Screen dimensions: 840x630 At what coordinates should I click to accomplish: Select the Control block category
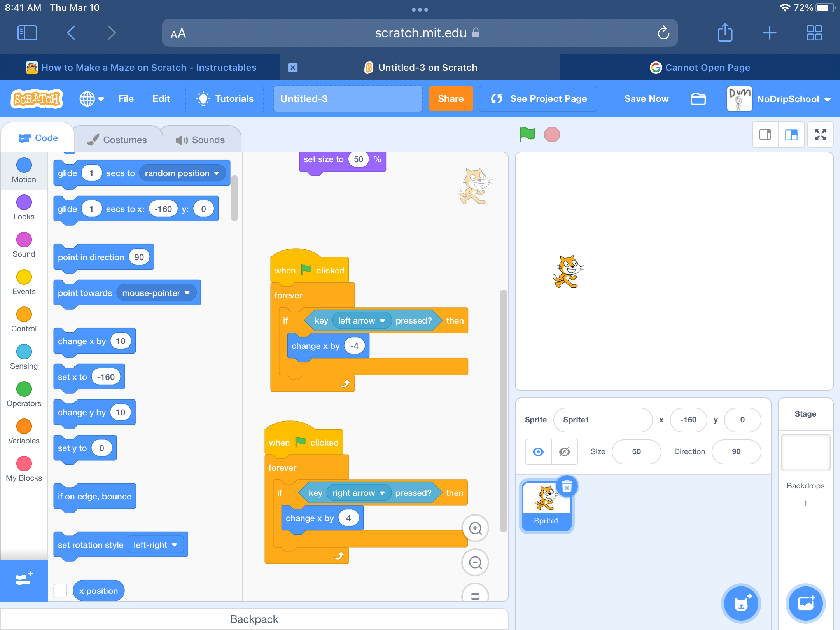click(24, 319)
